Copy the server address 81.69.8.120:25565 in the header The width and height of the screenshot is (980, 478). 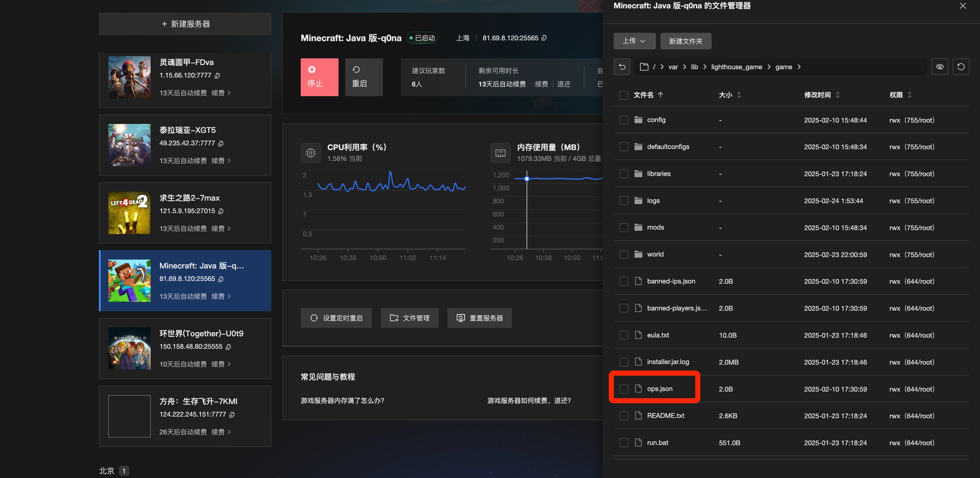click(544, 38)
